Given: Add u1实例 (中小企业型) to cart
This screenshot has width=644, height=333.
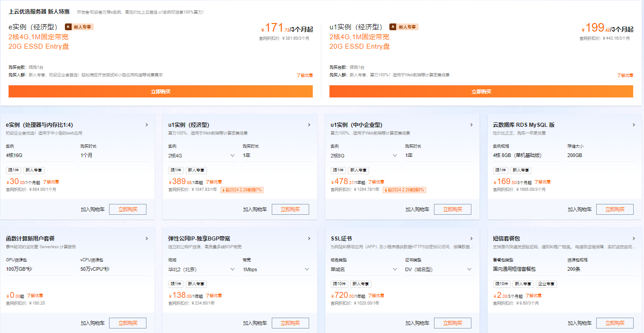Looking at the screenshot, I should (417, 209).
